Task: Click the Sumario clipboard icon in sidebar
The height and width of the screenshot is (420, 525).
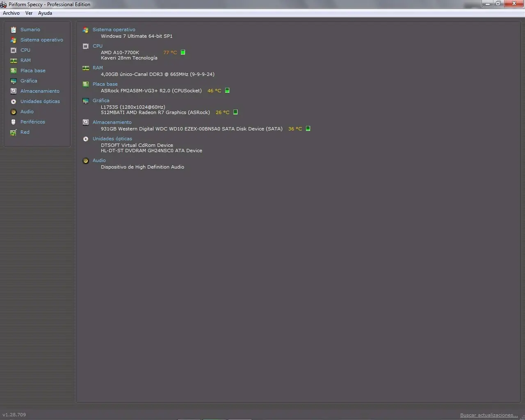Action: [14, 30]
